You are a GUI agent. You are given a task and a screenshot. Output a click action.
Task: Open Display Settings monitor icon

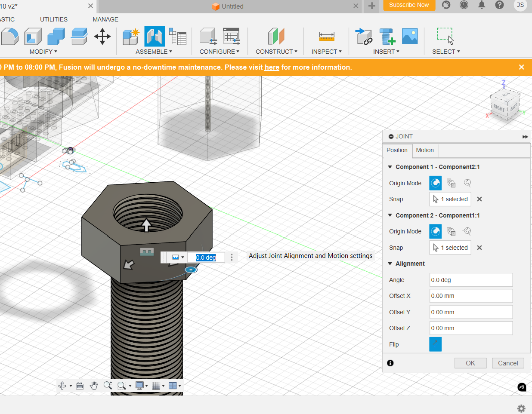point(139,386)
